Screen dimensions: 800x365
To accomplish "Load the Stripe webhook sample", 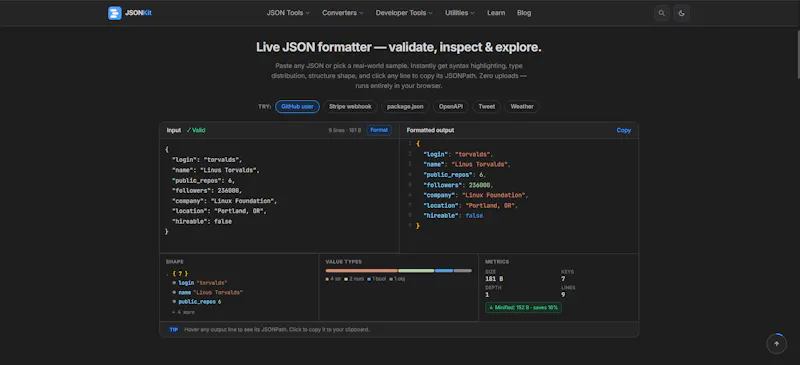I will tap(351, 107).
